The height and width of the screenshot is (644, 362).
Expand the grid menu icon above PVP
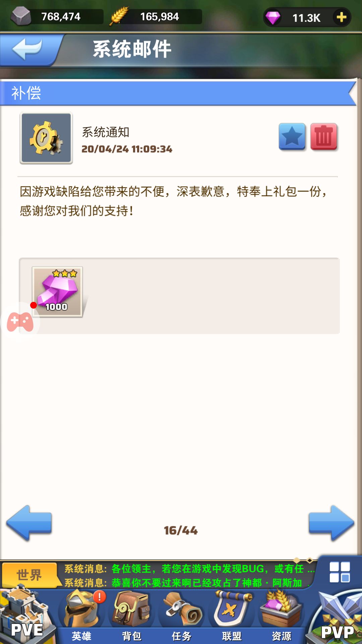[x=340, y=572]
